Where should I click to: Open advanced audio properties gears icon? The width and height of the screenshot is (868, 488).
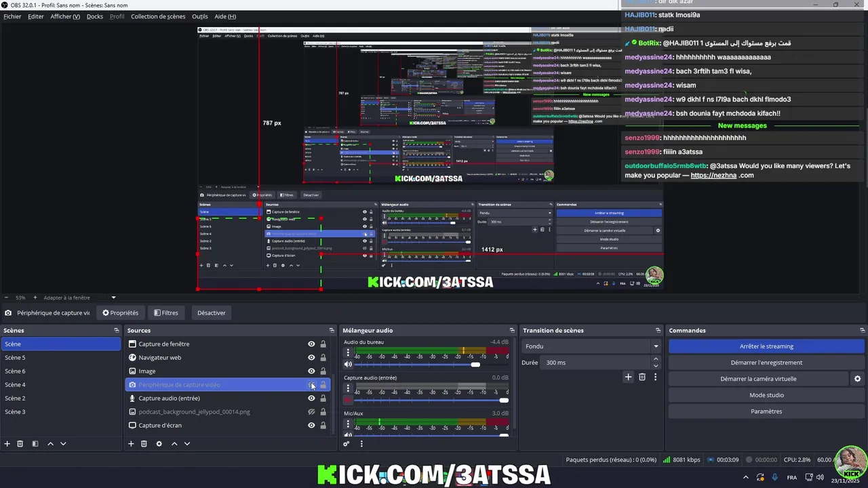click(347, 444)
